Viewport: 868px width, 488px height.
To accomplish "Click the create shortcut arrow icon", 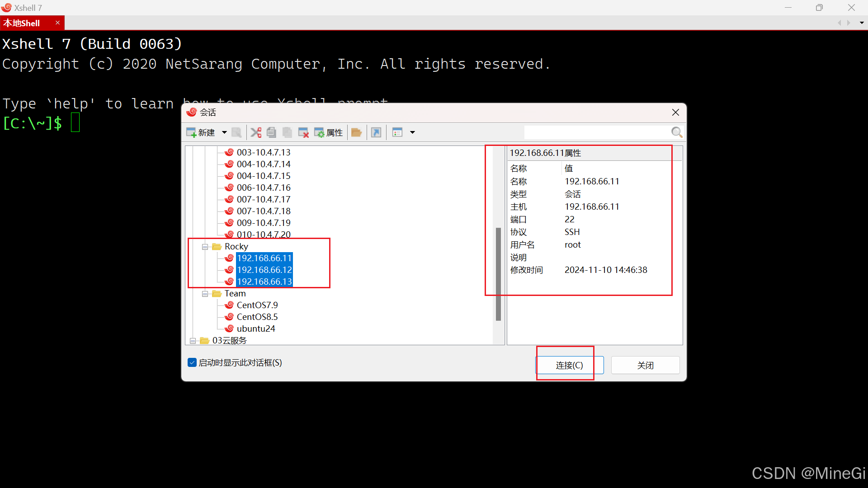I will (x=376, y=132).
